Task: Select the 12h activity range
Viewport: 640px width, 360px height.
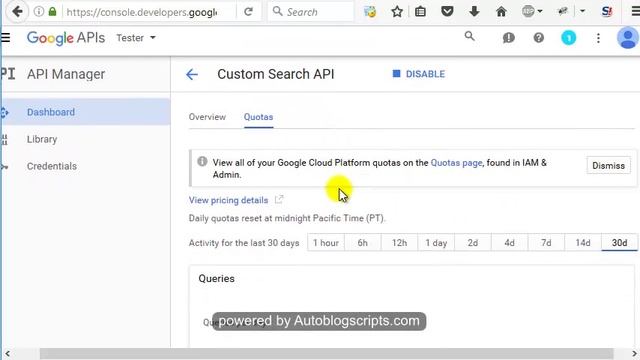Action: [399, 243]
